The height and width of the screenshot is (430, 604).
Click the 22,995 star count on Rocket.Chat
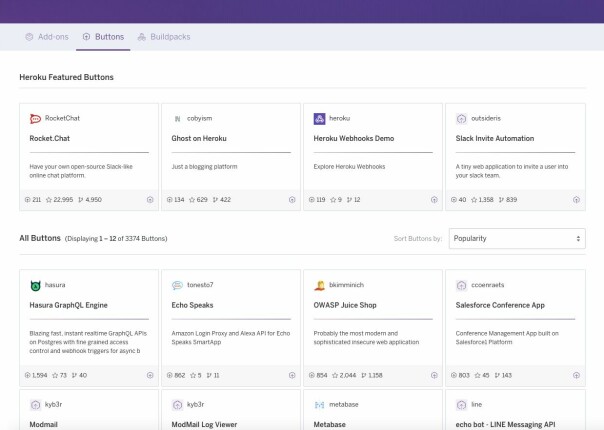point(63,200)
